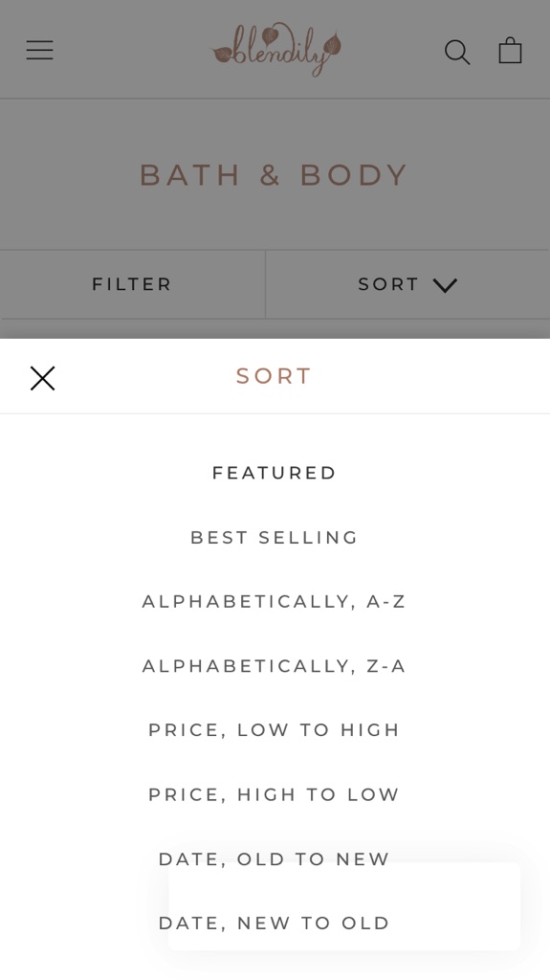Click the Blendily logo
This screenshot has width=550, height=980.
pyautogui.click(x=275, y=50)
